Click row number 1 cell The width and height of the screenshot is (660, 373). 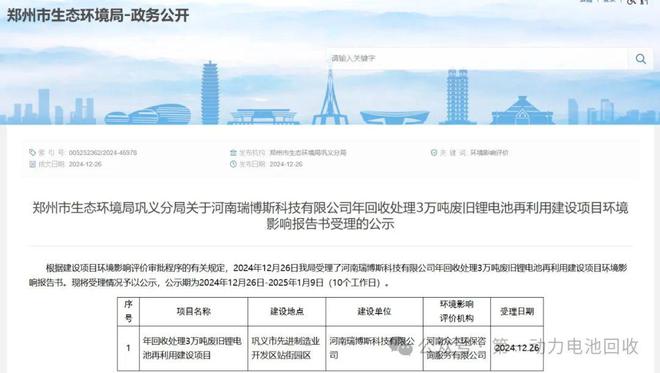(128, 348)
